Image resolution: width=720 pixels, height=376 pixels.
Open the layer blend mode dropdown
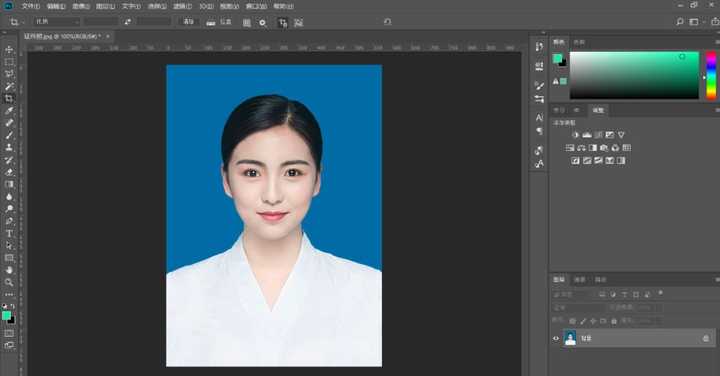pyautogui.click(x=579, y=307)
